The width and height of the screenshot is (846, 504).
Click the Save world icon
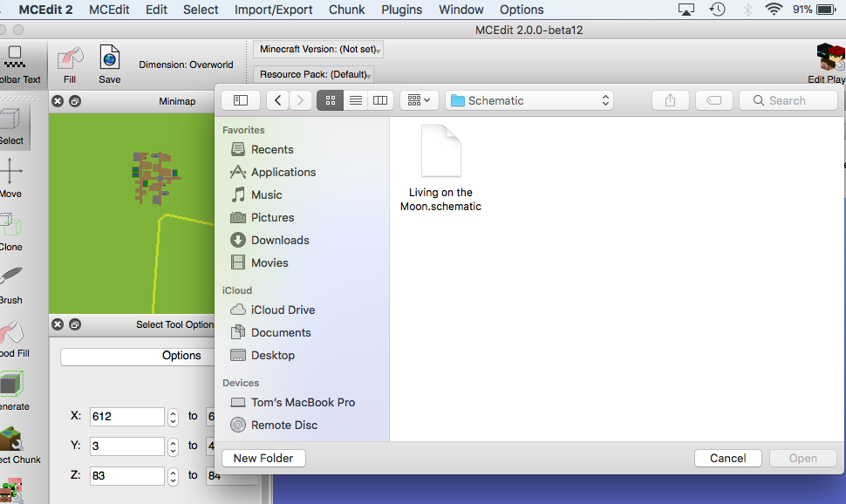110,65
